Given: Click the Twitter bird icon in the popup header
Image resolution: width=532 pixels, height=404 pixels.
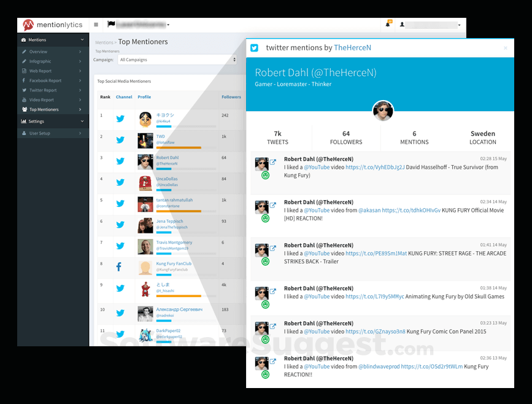Looking at the screenshot, I should coord(254,47).
